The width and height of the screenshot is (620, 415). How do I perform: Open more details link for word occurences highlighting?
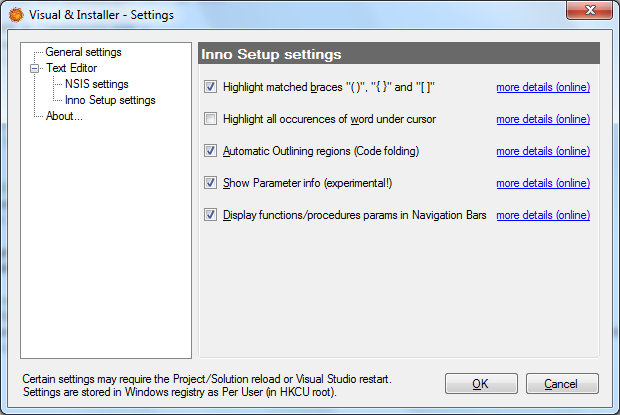tap(543, 119)
